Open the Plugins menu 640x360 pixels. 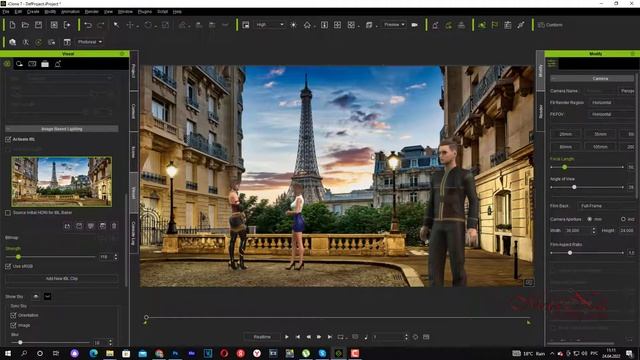[145, 12]
